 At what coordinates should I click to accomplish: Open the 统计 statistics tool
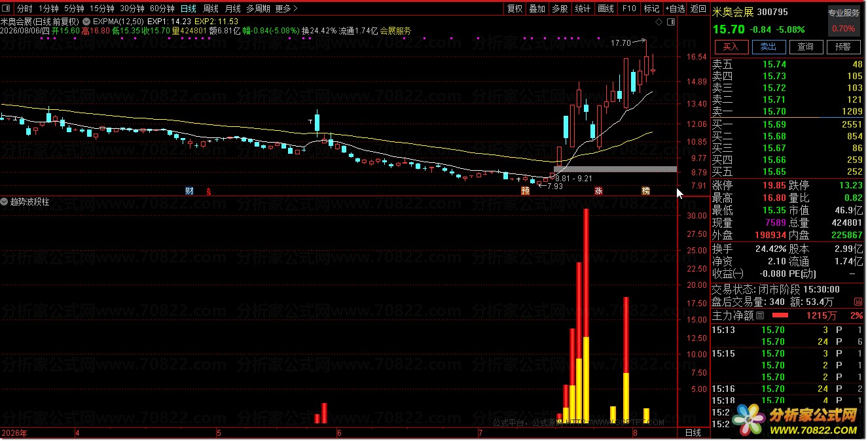click(x=583, y=9)
